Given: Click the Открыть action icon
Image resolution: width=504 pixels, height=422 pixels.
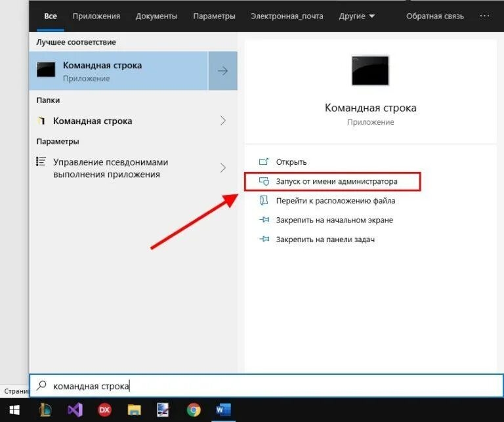Looking at the screenshot, I should click(264, 161).
